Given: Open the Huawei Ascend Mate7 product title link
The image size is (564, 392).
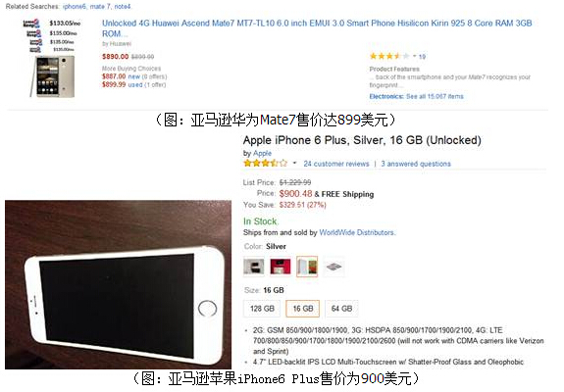Looking at the screenshot, I should [x=317, y=28].
